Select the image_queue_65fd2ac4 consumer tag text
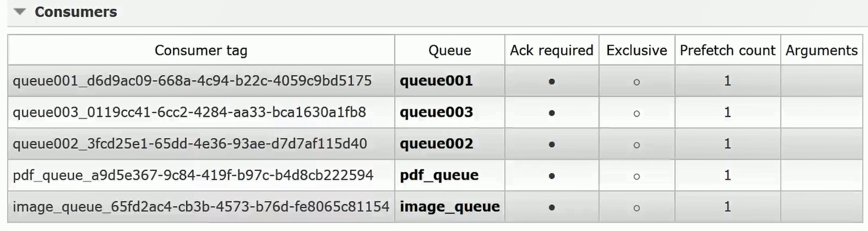The height and width of the screenshot is (231, 868). [x=201, y=207]
